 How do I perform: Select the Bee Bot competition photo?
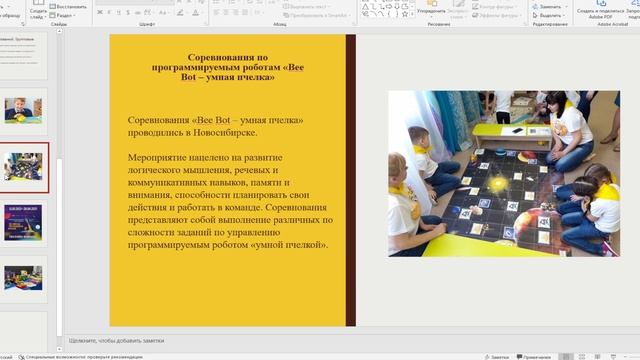[x=504, y=173]
